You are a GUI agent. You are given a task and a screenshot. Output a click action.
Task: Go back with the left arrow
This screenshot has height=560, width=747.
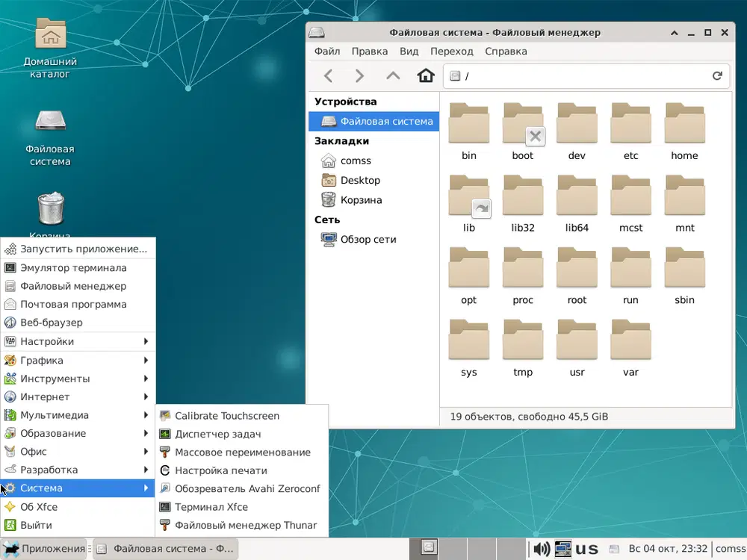tap(328, 75)
